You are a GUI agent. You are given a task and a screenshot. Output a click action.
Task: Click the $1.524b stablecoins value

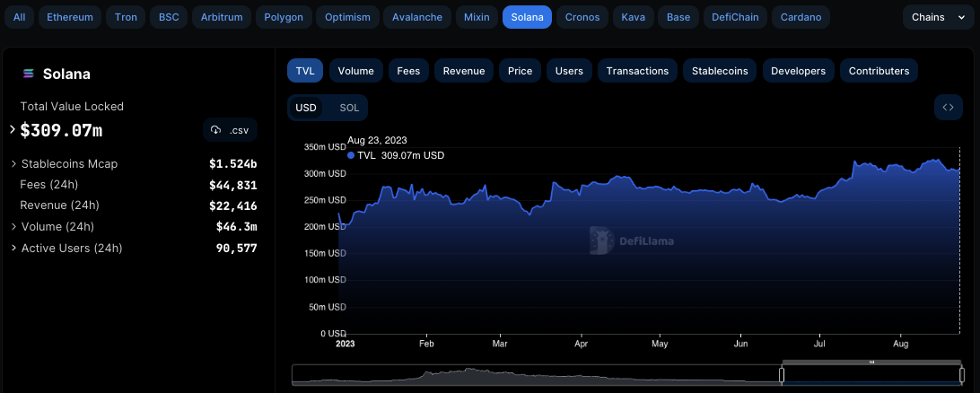point(233,163)
